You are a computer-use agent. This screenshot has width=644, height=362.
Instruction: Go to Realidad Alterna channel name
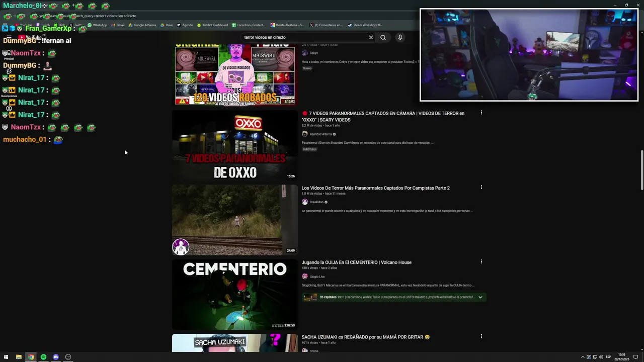(320, 134)
